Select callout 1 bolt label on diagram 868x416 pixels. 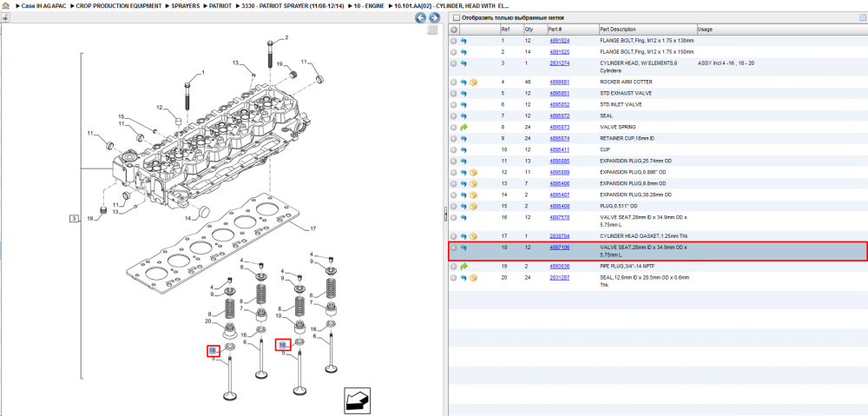pyautogui.click(x=202, y=73)
